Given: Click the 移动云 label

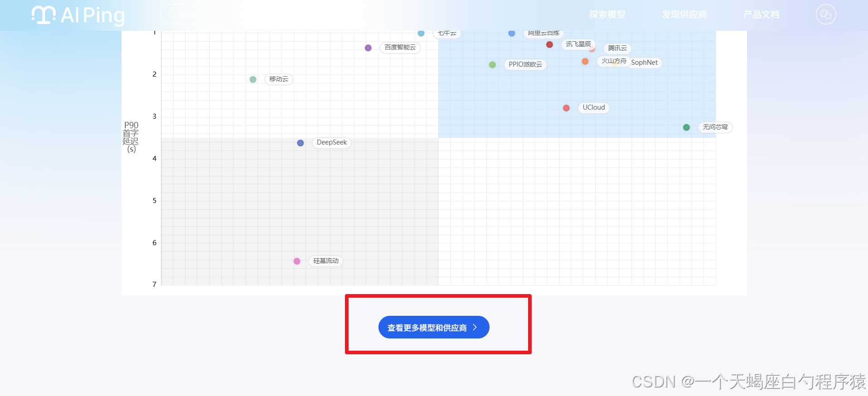Looking at the screenshot, I should [x=279, y=79].
